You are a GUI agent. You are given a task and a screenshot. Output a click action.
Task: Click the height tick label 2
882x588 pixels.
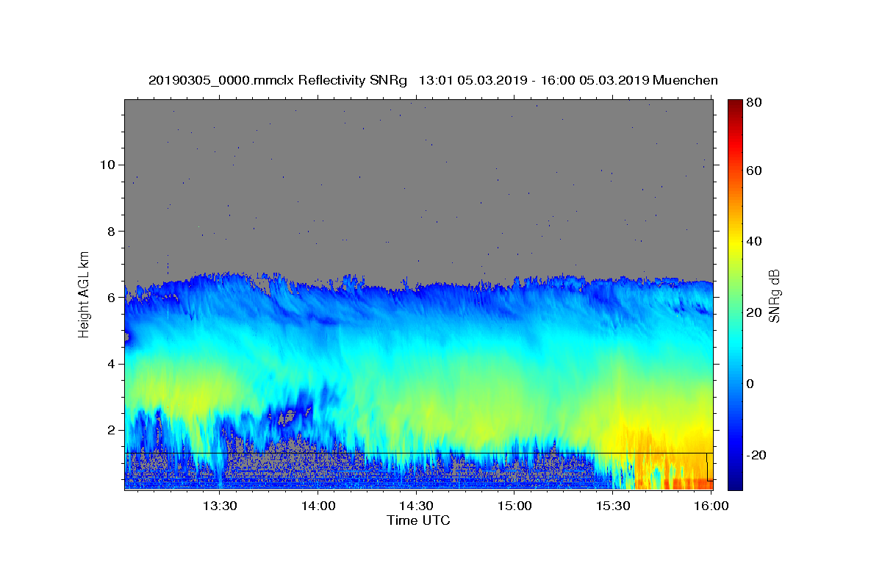[110, 430]
